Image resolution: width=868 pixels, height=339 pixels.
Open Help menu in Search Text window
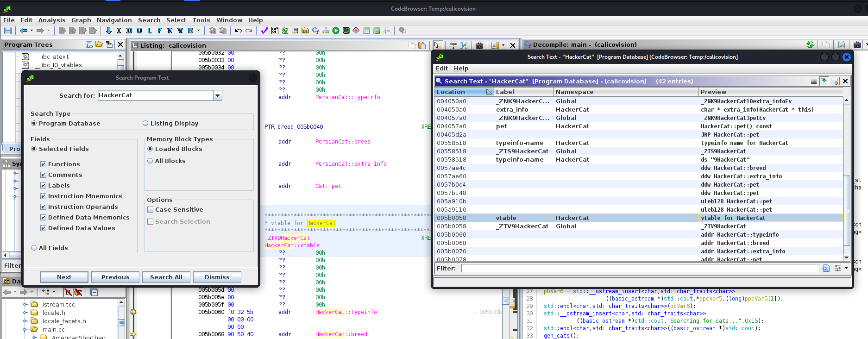461,68
